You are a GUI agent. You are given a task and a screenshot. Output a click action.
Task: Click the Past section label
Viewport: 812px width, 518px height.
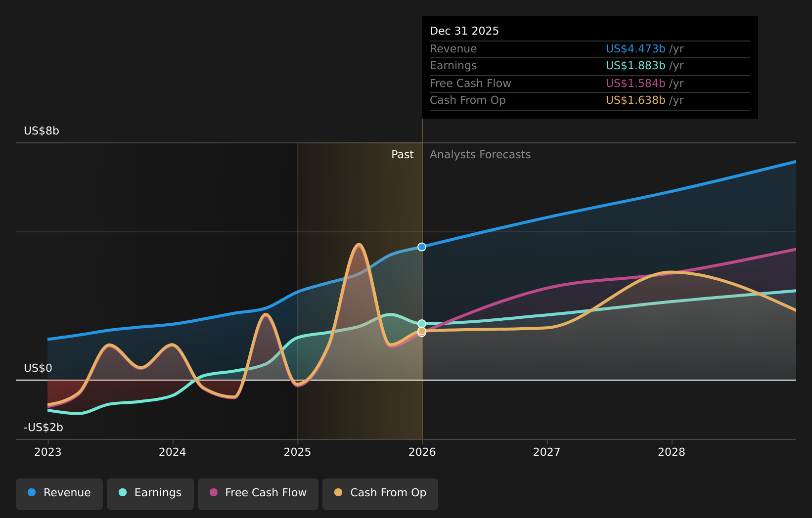[402, 155]
